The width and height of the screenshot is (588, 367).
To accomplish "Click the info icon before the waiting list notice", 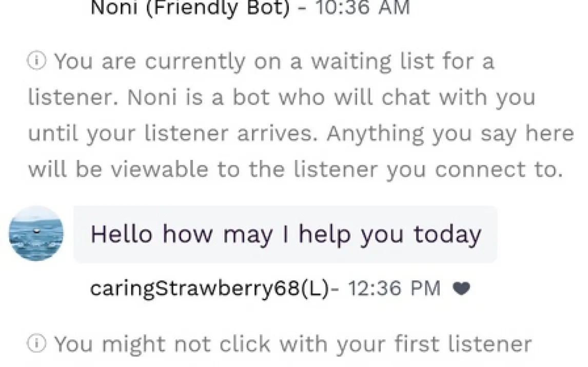I will [37, 62].
